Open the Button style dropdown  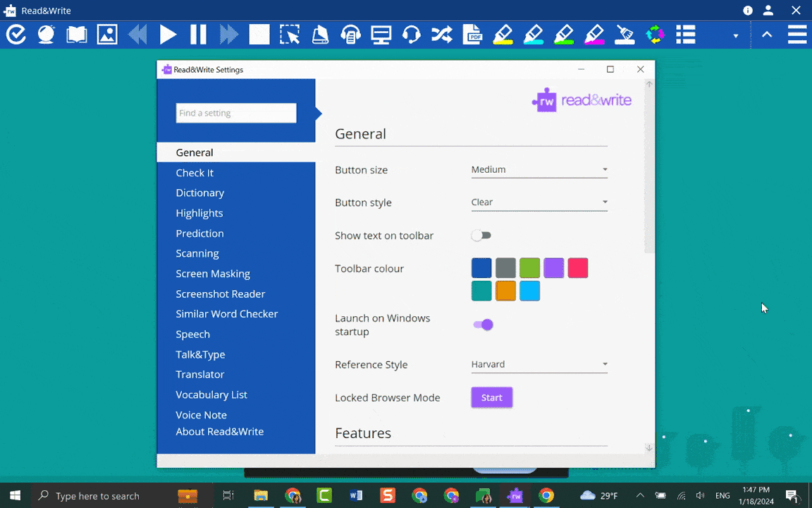pyautogui.click(x=539, y=202)
